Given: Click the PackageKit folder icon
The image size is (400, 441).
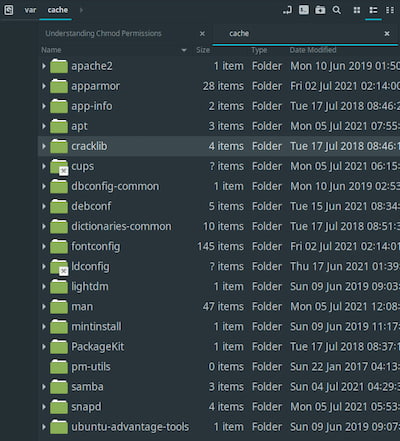Looking at the screenshot, I should 59,347.
